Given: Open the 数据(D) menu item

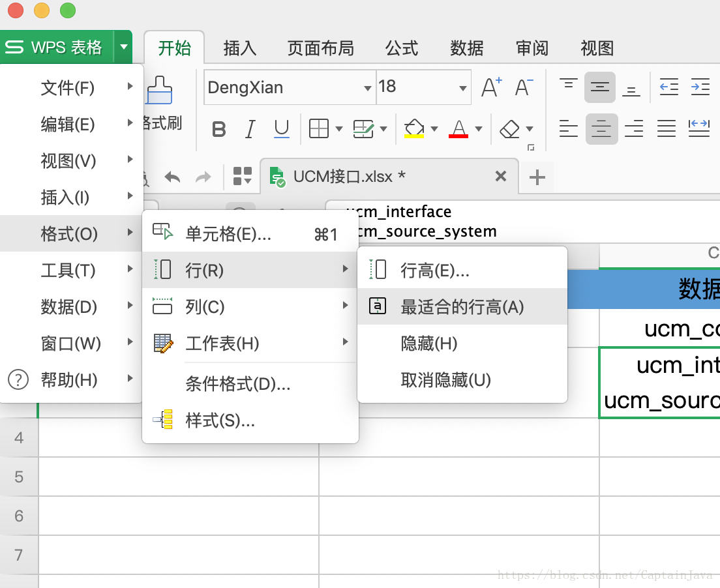Looking at the screenshot, I should pyautogui.click(x=72, y=306).
